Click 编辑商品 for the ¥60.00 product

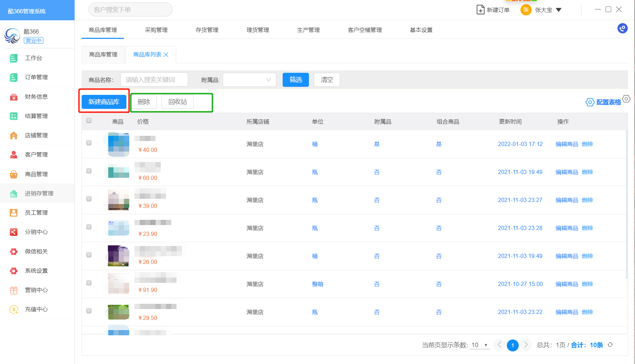click(x=566, y=172)
